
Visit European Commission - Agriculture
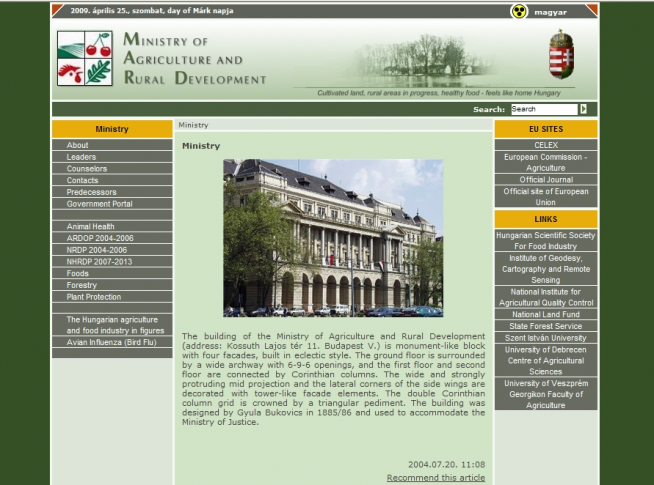click(x=546, y=162)
